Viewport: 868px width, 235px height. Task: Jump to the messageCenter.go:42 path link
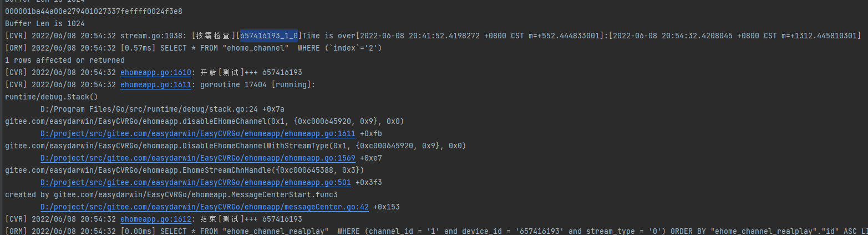pos(204,207)
